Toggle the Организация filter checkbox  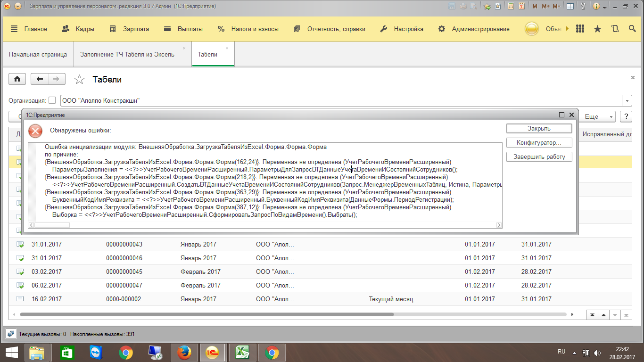pos(52,100)
